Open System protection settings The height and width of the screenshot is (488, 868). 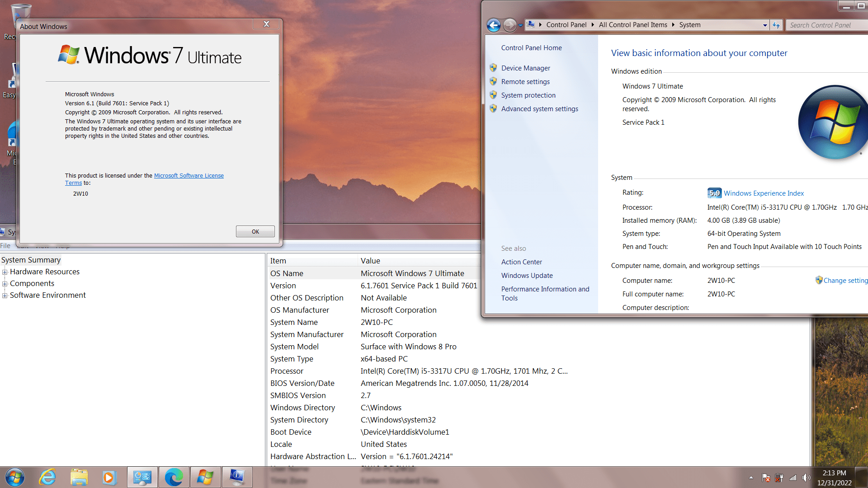point(528,95)
